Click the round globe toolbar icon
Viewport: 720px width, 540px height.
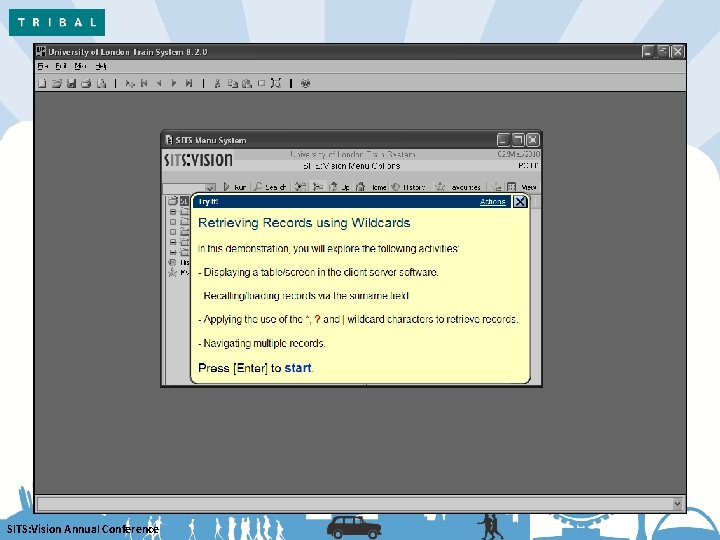coord(305,83)
